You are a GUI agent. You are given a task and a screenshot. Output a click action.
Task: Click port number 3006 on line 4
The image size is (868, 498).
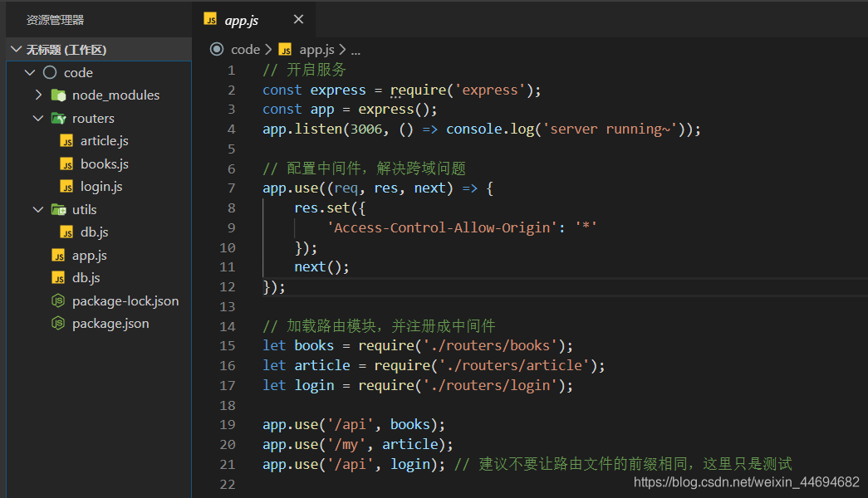coord(366,129)
